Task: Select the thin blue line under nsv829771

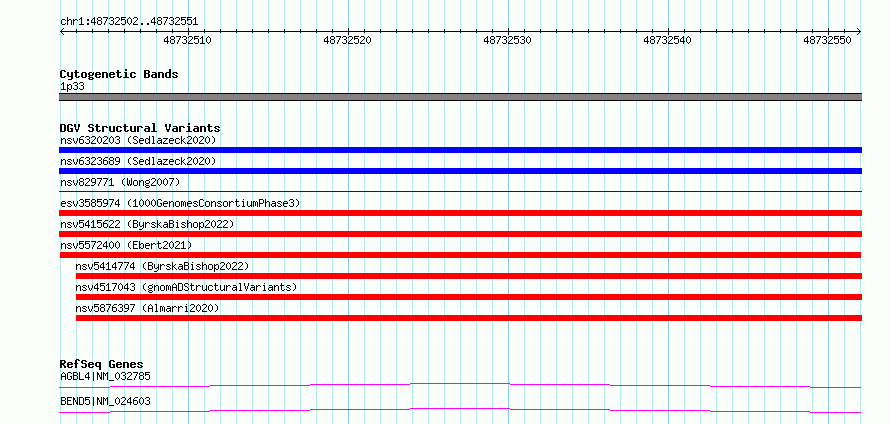Action: [x=460, y=192]
